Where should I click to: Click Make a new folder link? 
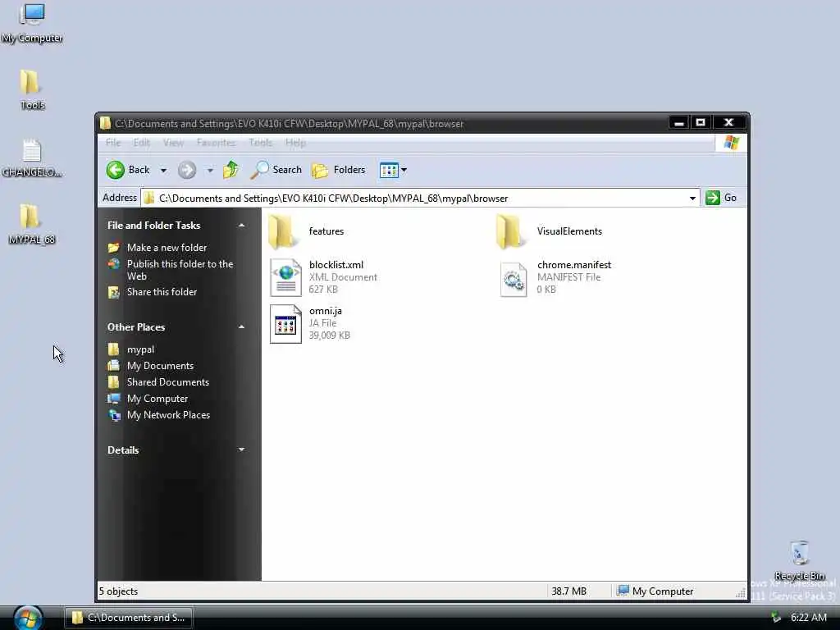[167, 248]
